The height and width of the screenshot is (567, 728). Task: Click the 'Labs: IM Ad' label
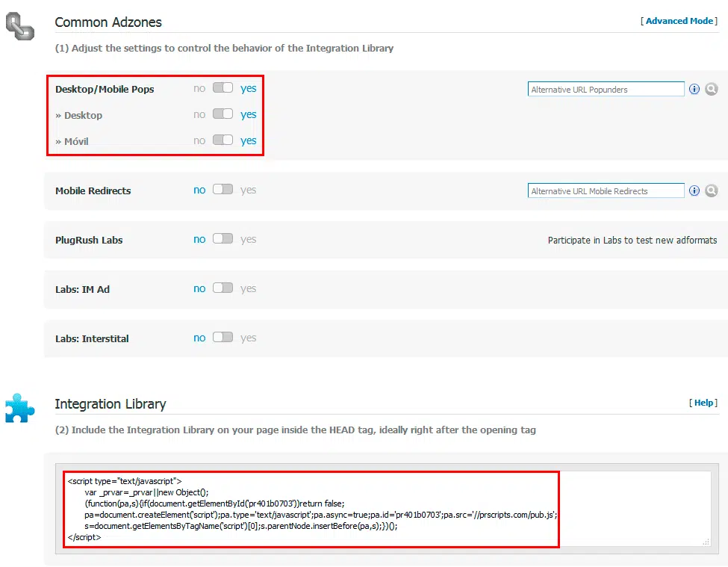click(x=82, y=289)
